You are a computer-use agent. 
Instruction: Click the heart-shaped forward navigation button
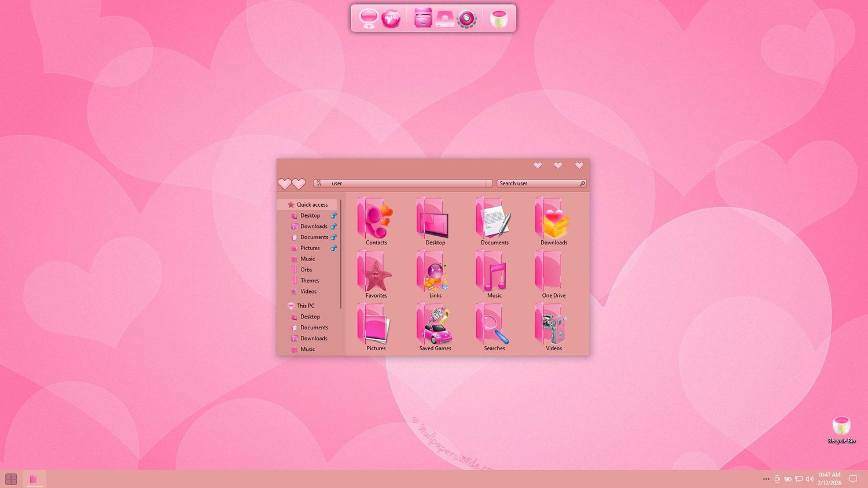[x=299, y=184]
